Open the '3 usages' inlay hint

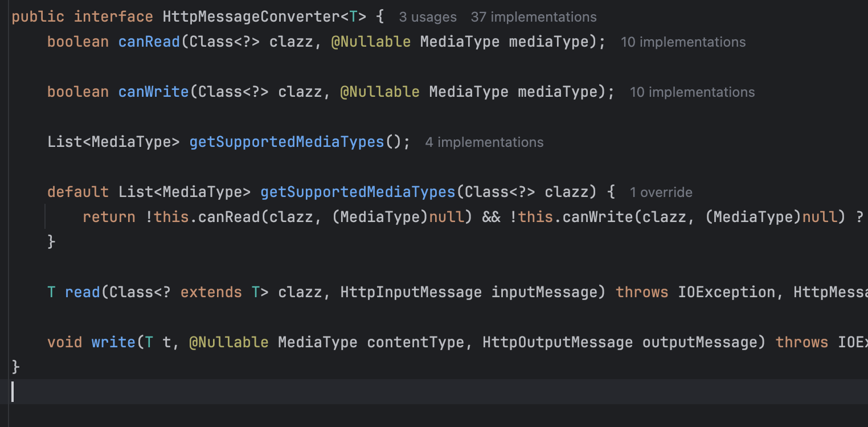(428, 18)
